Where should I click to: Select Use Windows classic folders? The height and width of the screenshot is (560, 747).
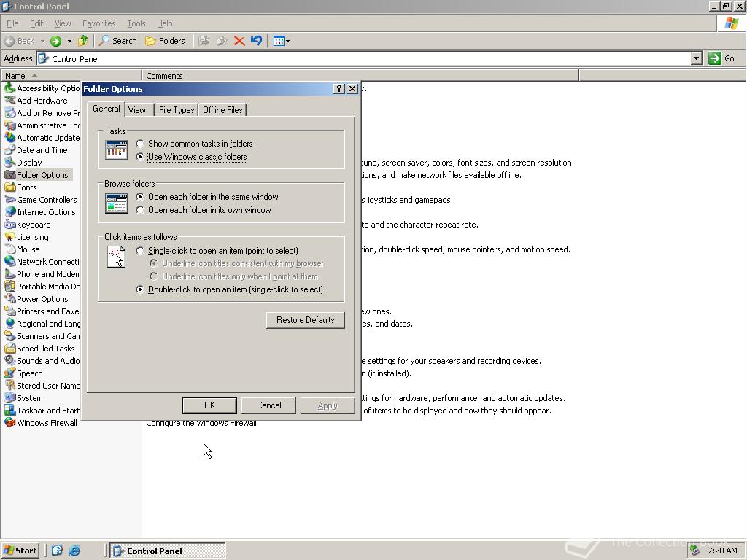[x=192, y=157]
